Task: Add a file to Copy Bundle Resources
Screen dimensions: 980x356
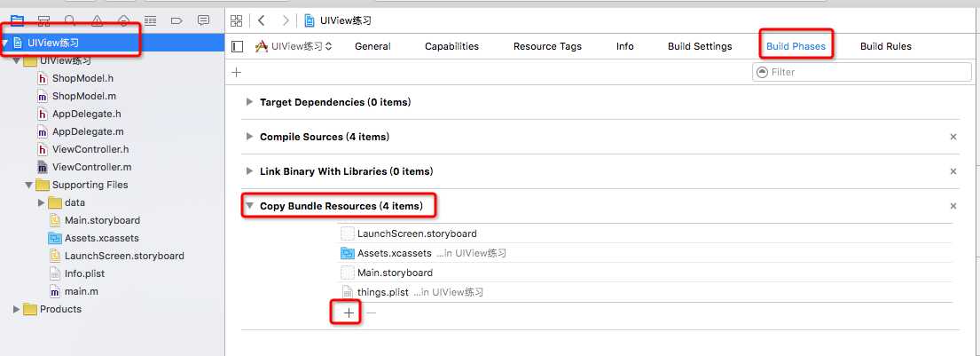Action: [349, 312]
